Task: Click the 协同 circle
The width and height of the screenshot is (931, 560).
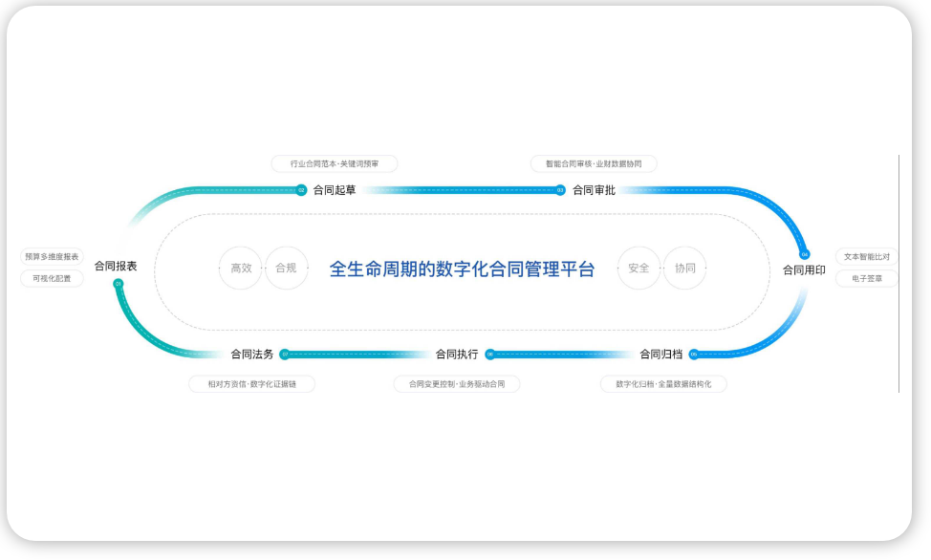Action: 684,269
